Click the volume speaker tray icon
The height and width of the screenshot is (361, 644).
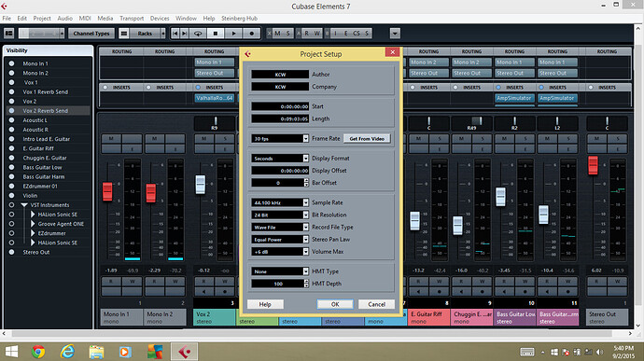pos(599,352)
